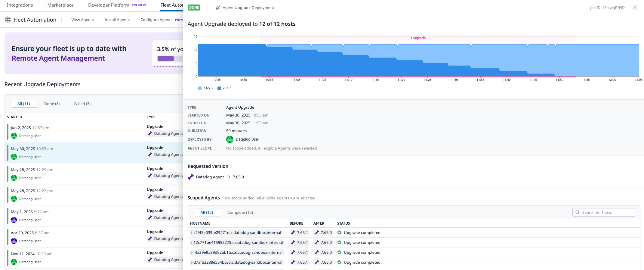This screenshot has height=270, width=644.
Task: Click the DONE status badge
Action: pyautogui.click(x=194, y=8)
